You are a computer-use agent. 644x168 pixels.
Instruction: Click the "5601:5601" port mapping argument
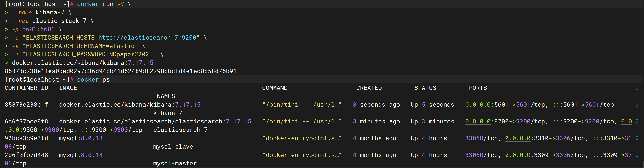pos(38,29)
